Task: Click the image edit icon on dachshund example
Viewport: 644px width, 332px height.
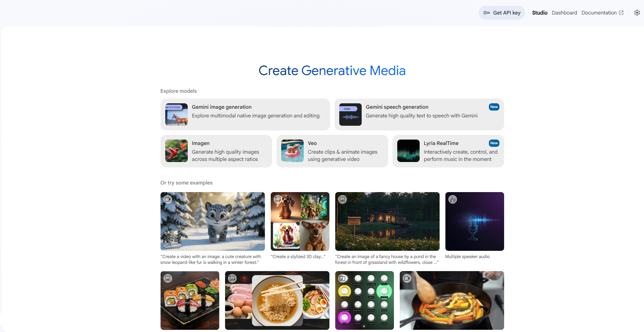Action: click(x=278, y=199)
